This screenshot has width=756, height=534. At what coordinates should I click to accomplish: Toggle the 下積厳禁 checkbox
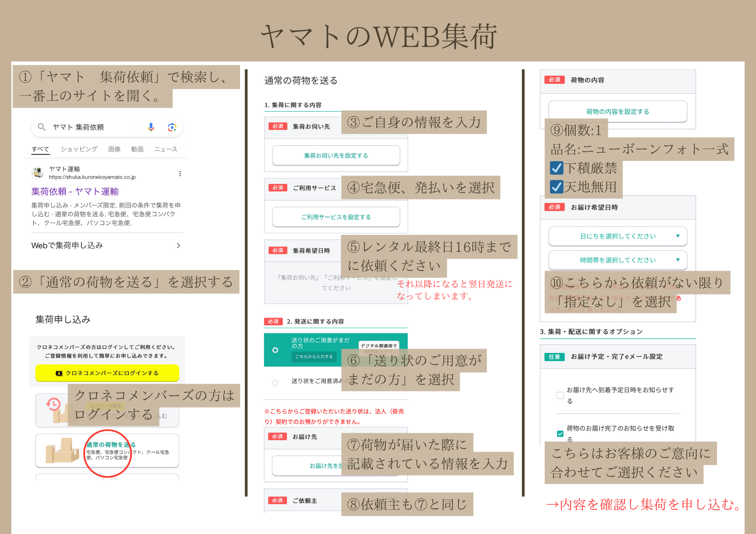tap(557, 168)
